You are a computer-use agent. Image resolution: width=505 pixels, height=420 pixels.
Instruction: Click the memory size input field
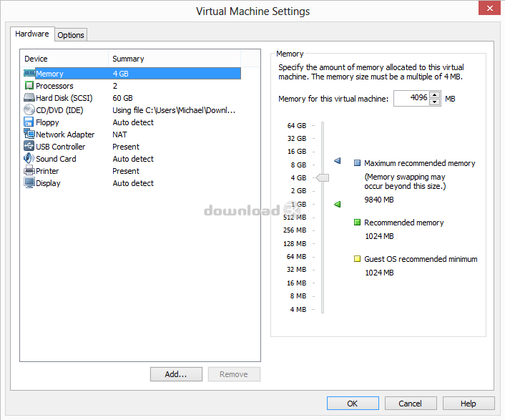click(x=411, y=99)
